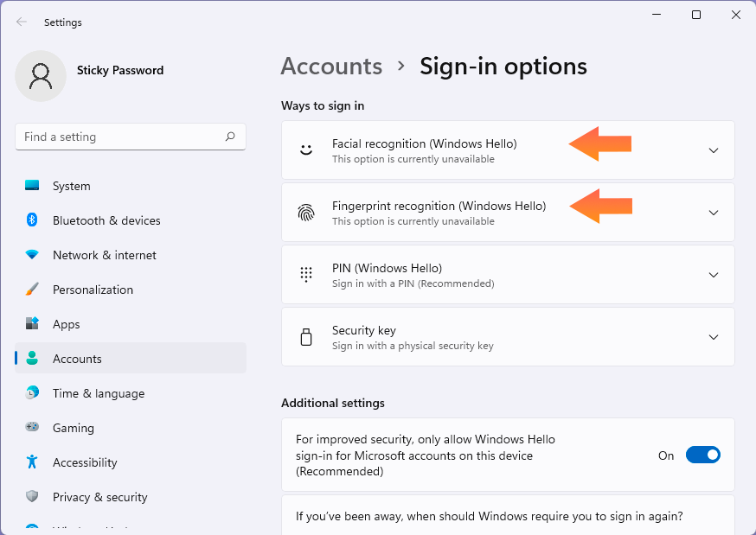Click the Sticky Password account name
The image size is (756, 535).
click(x=120, y=70)
